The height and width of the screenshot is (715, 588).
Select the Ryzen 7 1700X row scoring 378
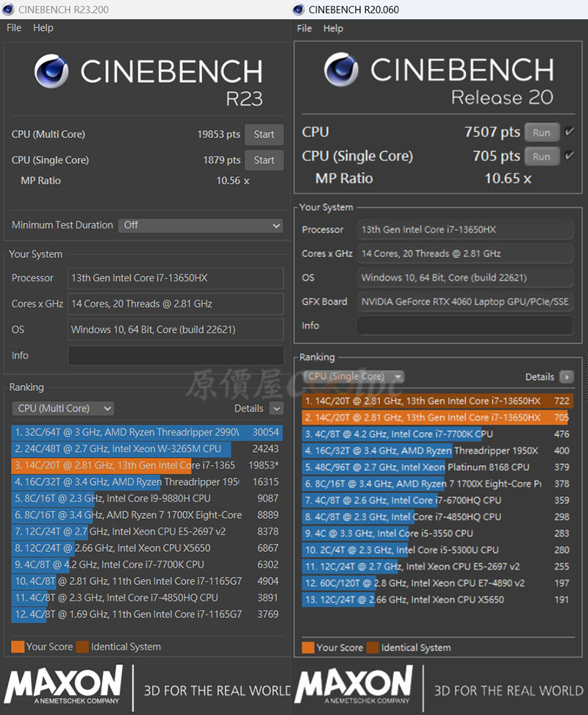(437, 484)
